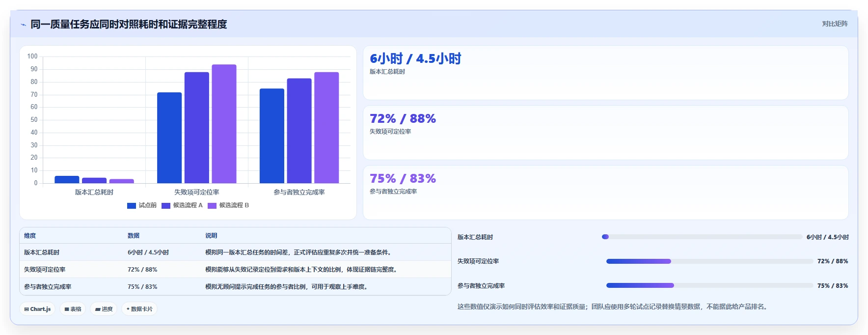Click the panel title 同一质量任务应同时对照耗时和证据完整程度
Viewport: 868px width, 335px height.
(x=129, y=24)
